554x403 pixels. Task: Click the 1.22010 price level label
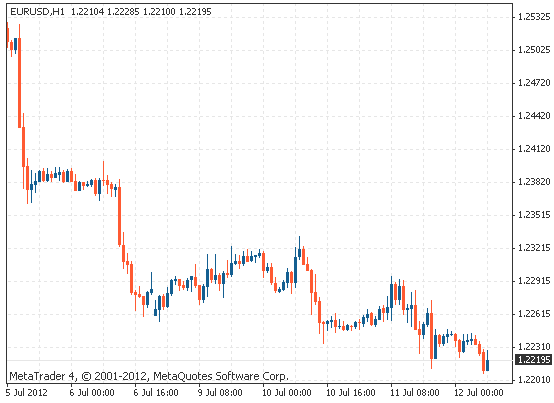(534, 380)
